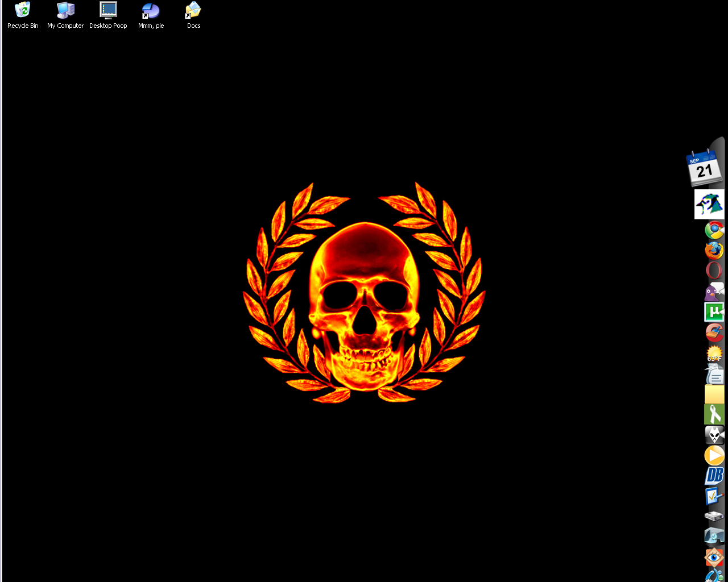The width and height of the screenshot is (728, 582).
Task: Click the 63°F weather dock icon
Action: pyautogui.click(x=714, y=353)
